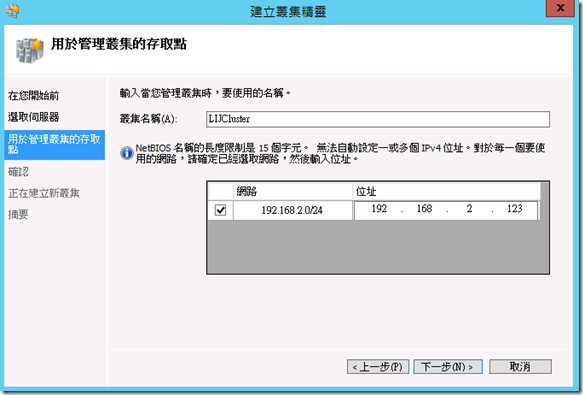Click the blue information icon
Screen dimensions: 583x395
pyautogui.click(x=127, y=153)
